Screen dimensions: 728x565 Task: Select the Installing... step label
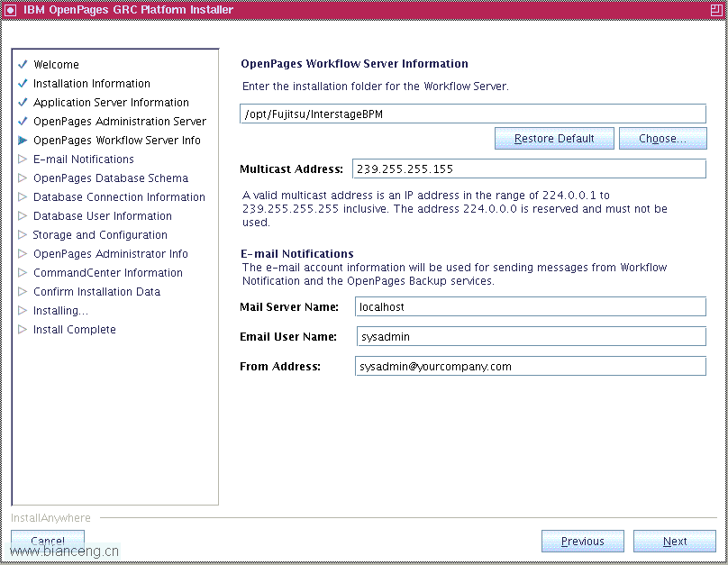(61, 311)
